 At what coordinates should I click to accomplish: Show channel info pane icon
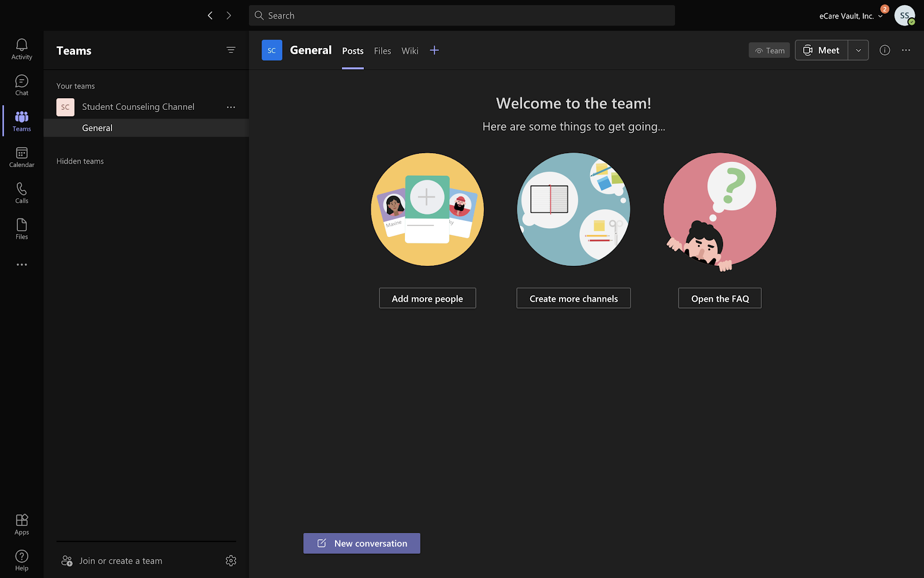(x=884, y=50)
